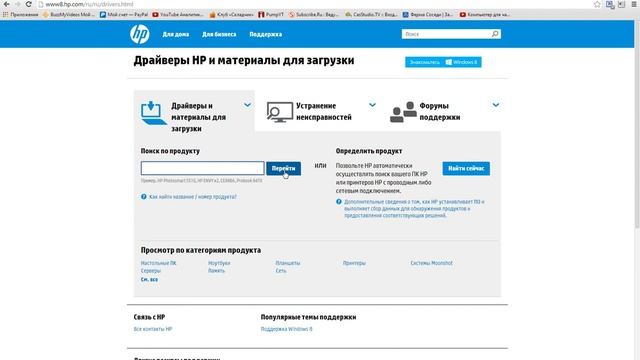The height and width of the screenshot is (360, 640).
Task: Expand the 'Устранение неисправностей' chevron
Action: (372, 105)
